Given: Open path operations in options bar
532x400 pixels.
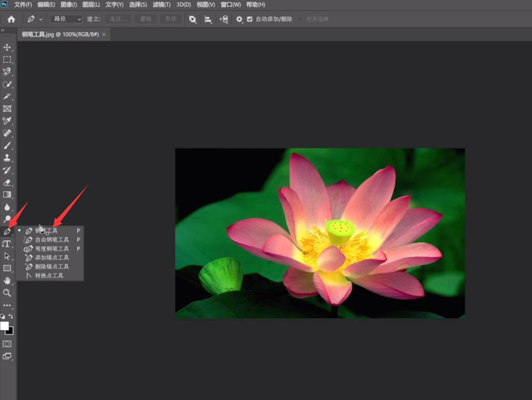Looking at the screenshot, I should (x=192, y=19).
